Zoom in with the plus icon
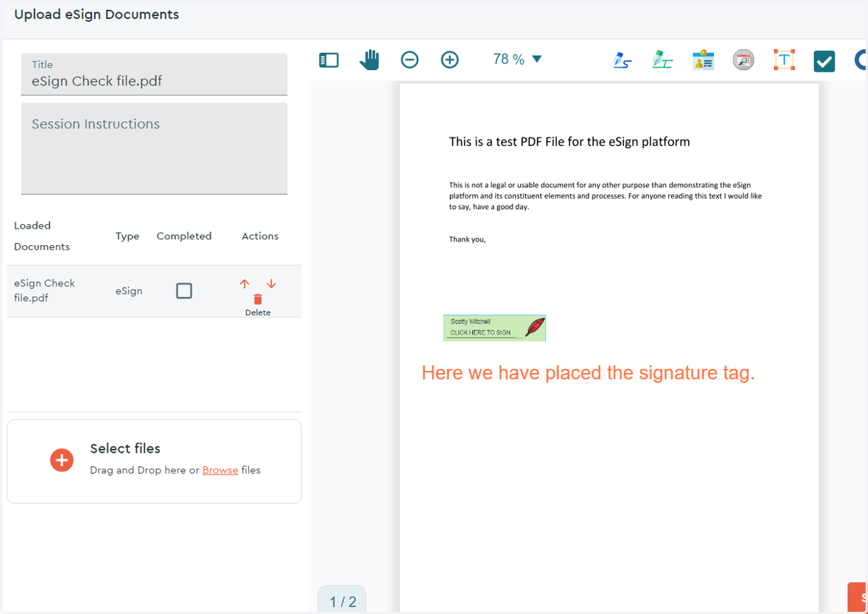 point(450,60)
